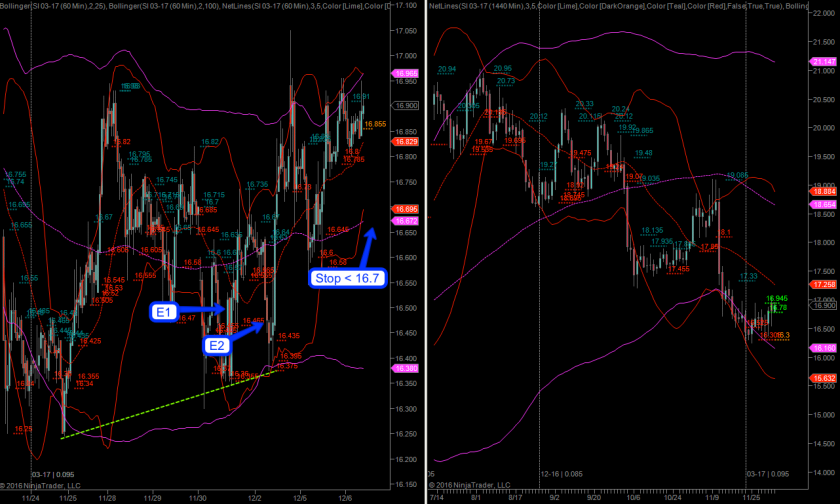This screenshot has height=504, width=840.
Task: Select the magenta 16.160 price marker
Action: pos(823,348)
